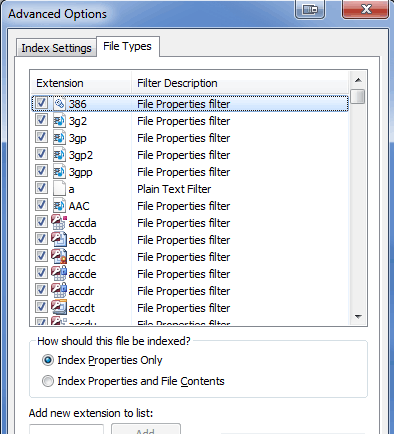Select the accdc locked Access icon
This screenshot has height=434, width=394.
pos(59,257)
